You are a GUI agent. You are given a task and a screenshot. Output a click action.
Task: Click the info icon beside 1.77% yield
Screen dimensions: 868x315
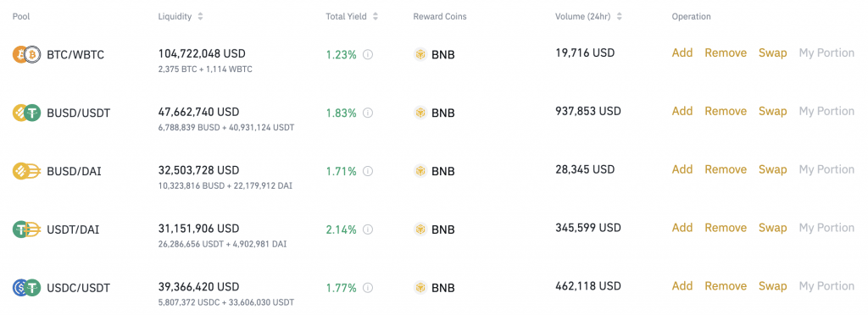click(x=368, y=288)
